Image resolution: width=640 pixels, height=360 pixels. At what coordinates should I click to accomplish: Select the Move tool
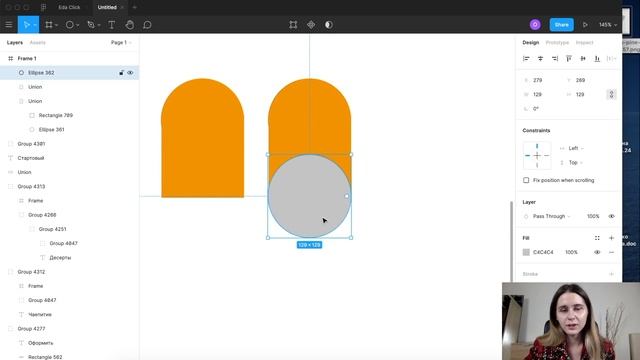[x=26, y=25]
